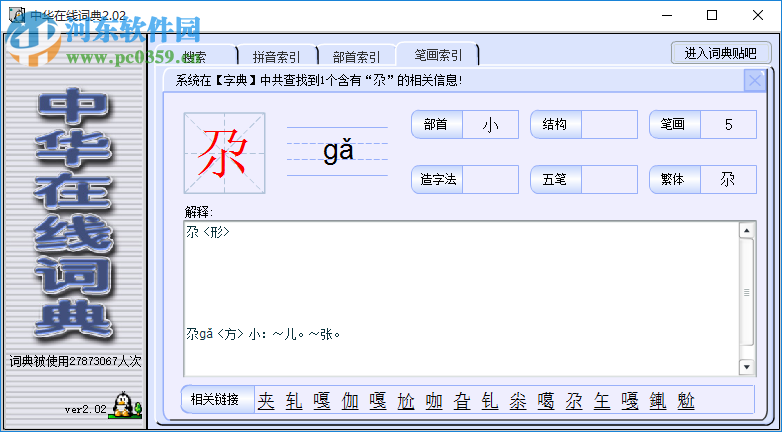Screen dimensions: 782x432
Task: Open the related link 尜
Action: [518, 401]
